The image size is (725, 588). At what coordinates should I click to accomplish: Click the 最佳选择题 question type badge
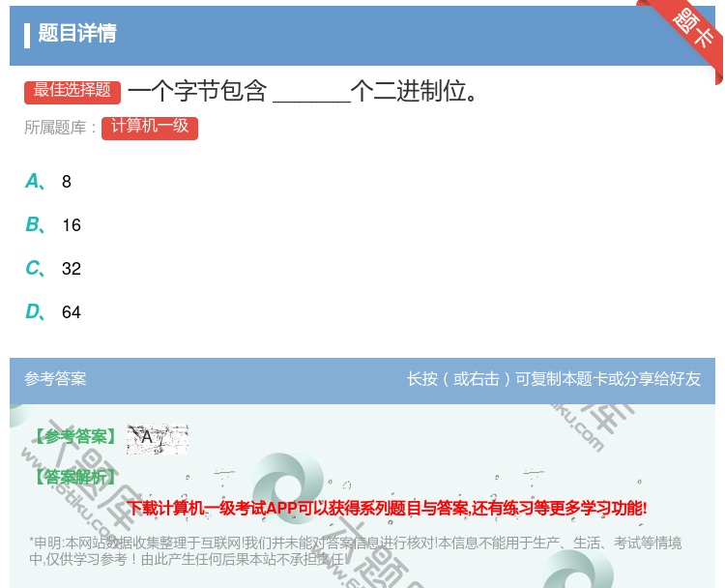(72, 92)
